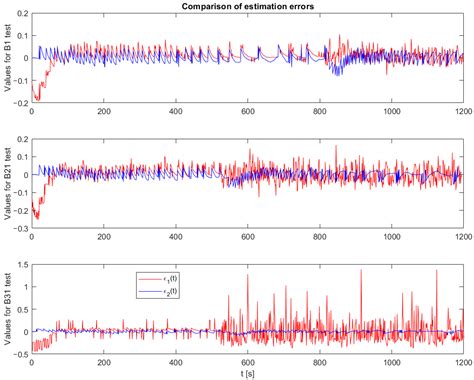Click the 800 x-tick under B21 plot
Image resolution: width=474 pixels, height=380 pixels.
tap(320, 237)
